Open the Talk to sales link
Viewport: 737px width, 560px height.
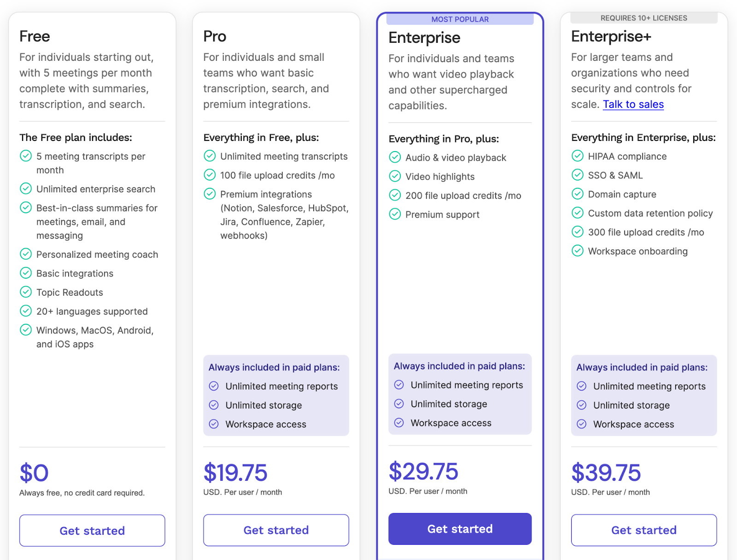tap(633, 105)
